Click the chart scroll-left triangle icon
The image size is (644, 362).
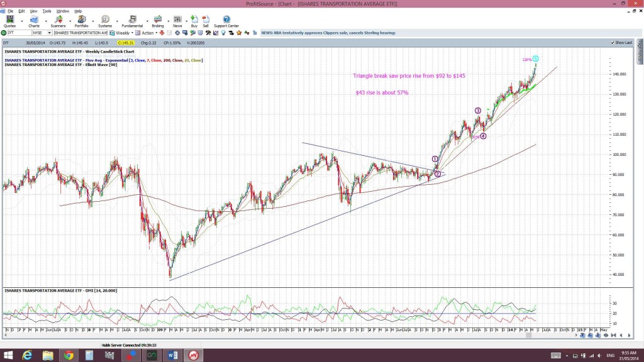click(x=621, y=336)
